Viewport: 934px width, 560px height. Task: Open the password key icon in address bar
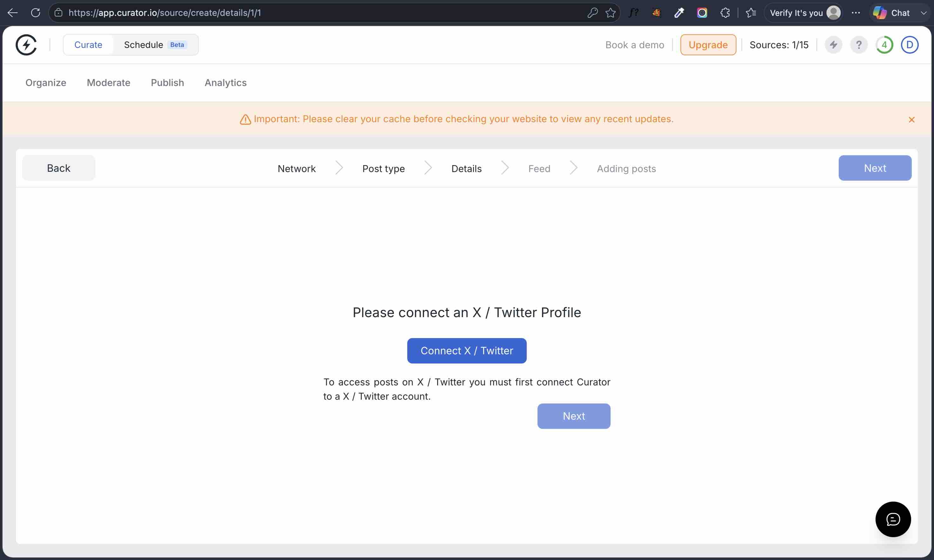tap(592, 13)
